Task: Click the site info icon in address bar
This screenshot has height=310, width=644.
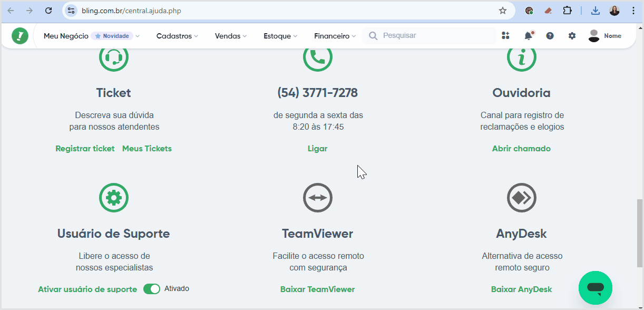Action: [71, 11]
